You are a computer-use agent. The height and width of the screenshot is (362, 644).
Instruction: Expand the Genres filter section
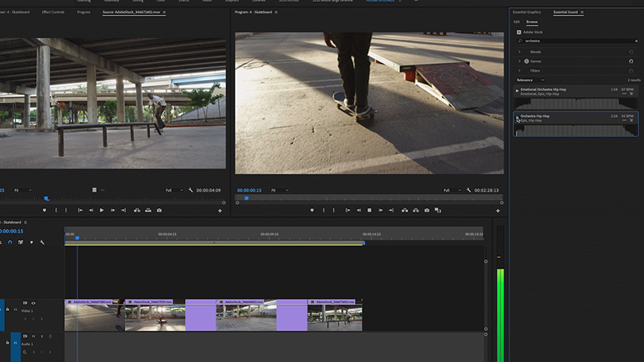pos(520,61)
